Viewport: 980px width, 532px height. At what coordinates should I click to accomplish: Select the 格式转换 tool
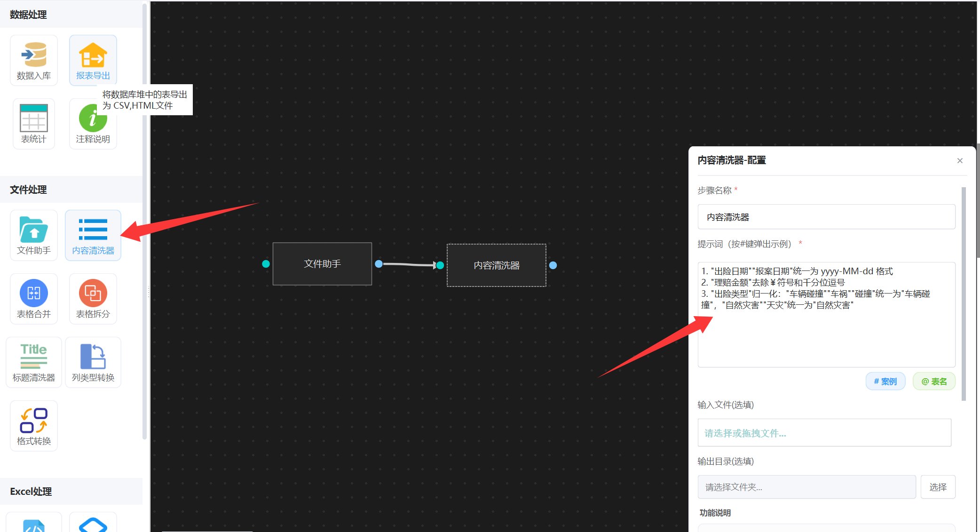tap(34, 426)
